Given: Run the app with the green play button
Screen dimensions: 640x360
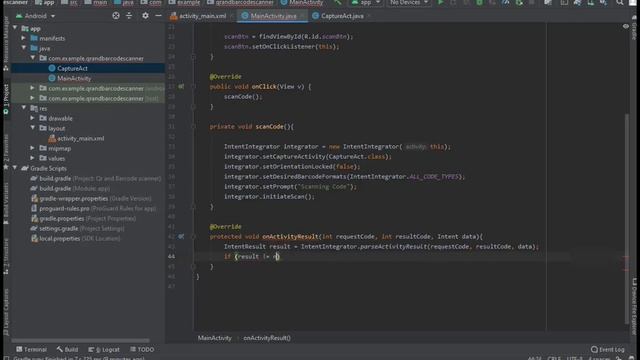Looking at the screenshot, I should click(x=441, y=2).
